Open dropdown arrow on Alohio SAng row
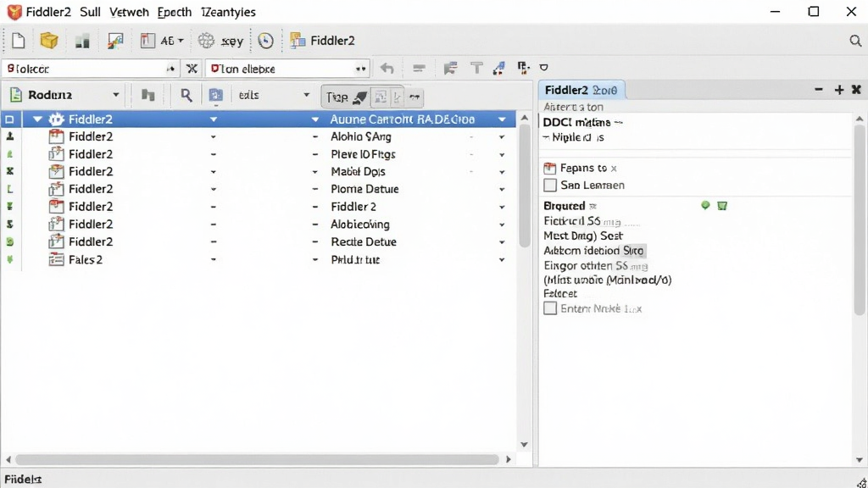 tap(502, 136)
